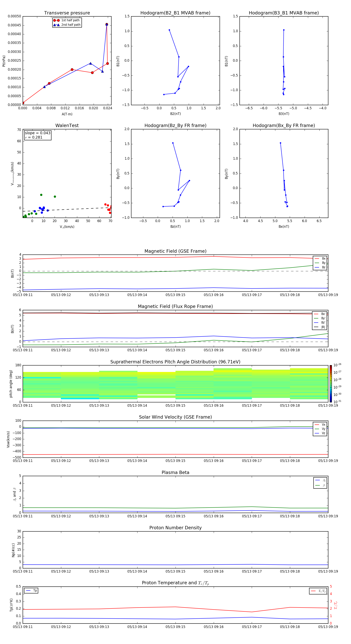This screenshot has width=351, height=644.
Task: Click the 'Plasma Beta' panel title
Action: click(x=175, y=472)
